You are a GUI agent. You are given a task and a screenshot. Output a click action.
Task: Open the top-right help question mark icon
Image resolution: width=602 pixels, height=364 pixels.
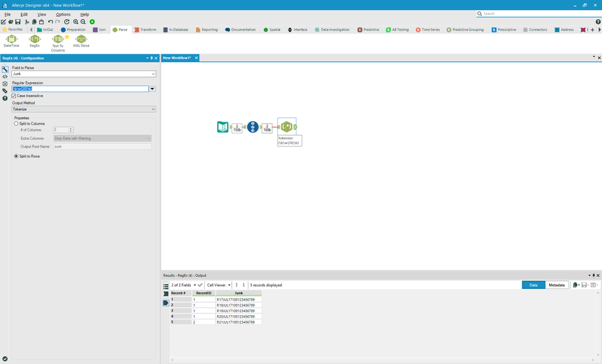598,22
